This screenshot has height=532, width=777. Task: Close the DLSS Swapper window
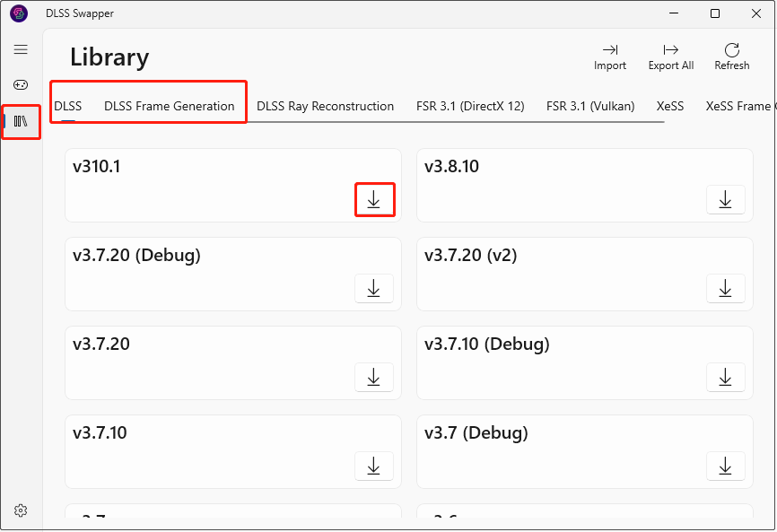click(x=756, y=13)
